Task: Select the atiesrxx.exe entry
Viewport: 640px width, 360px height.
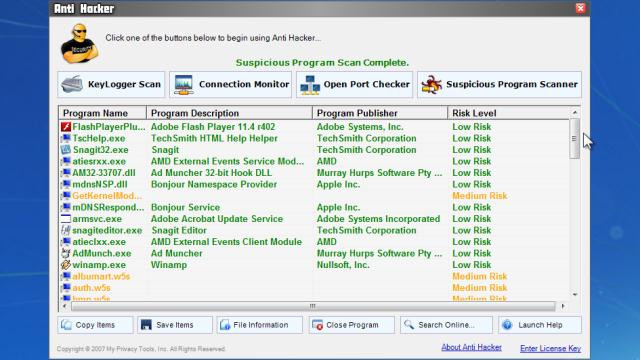Action: [99, 161]
